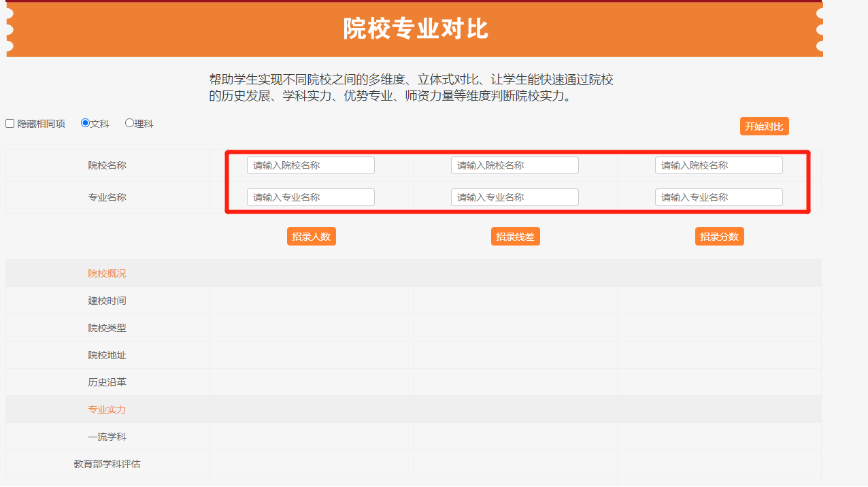Select the 教育部学科评估 row label

click(x=107, y=464)
